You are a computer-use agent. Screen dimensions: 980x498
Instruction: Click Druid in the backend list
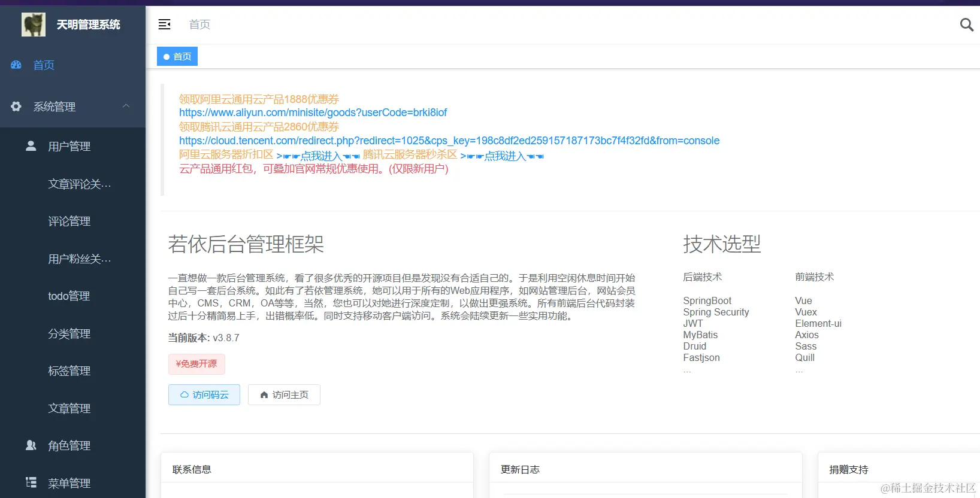coord(695,346)
